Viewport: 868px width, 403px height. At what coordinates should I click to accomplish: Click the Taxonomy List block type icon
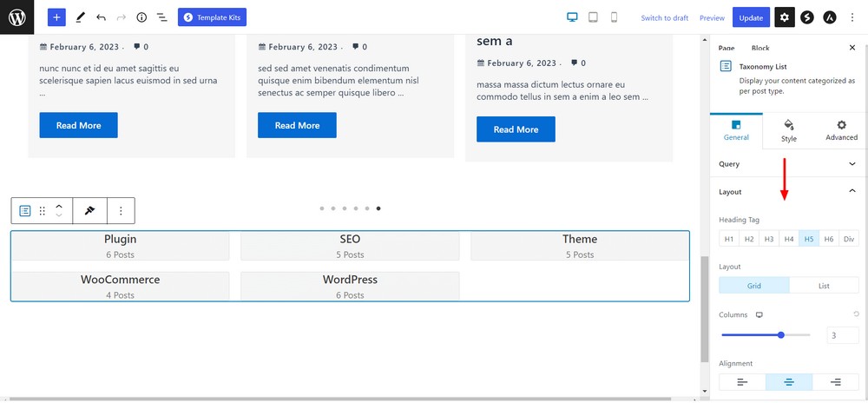pos(25,211)
